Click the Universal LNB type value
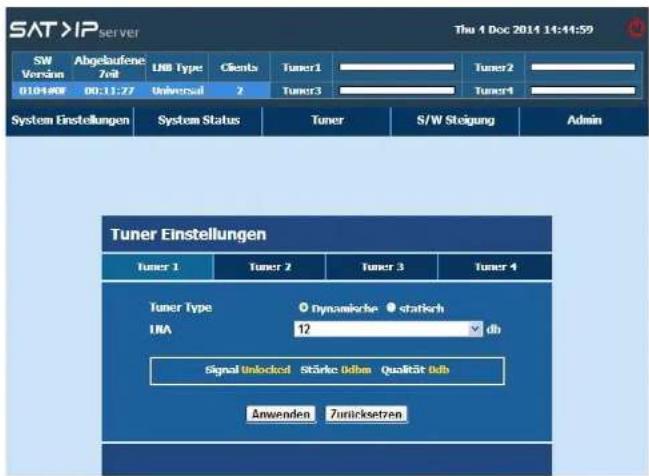 (178, 91)
